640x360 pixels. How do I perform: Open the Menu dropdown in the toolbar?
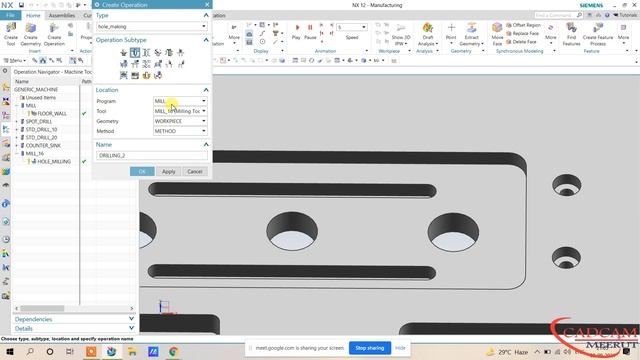(15, 60)
